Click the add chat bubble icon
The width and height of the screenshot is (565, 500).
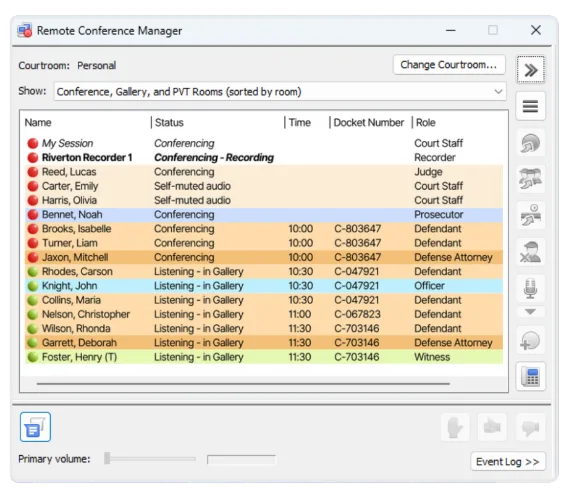530,341
